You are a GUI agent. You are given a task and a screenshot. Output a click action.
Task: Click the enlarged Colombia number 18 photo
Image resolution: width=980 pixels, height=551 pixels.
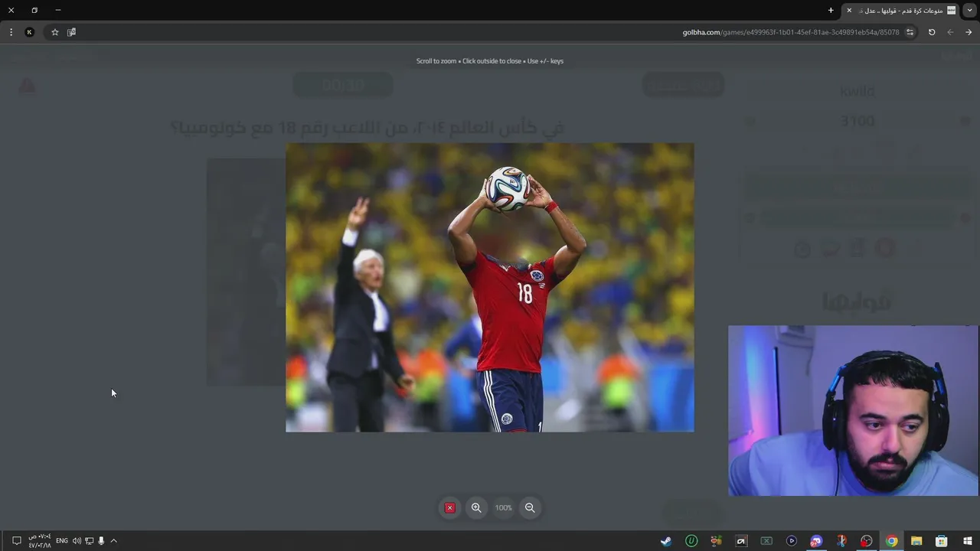coord(490,287)
